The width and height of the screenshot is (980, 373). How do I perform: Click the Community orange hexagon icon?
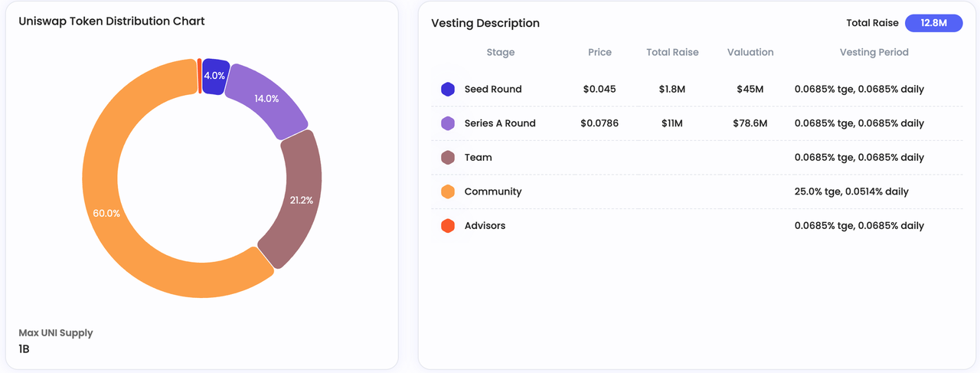point(448,191)
